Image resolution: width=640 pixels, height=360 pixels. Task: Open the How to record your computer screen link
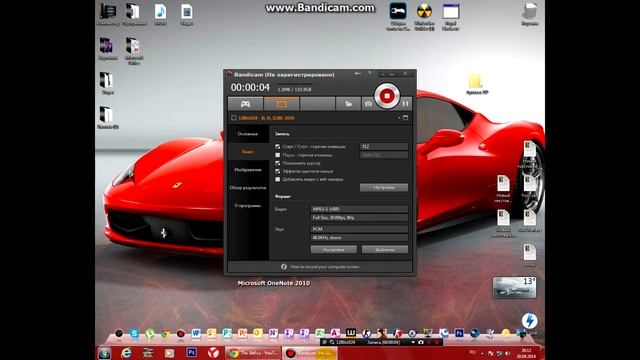tap(324, 267)
